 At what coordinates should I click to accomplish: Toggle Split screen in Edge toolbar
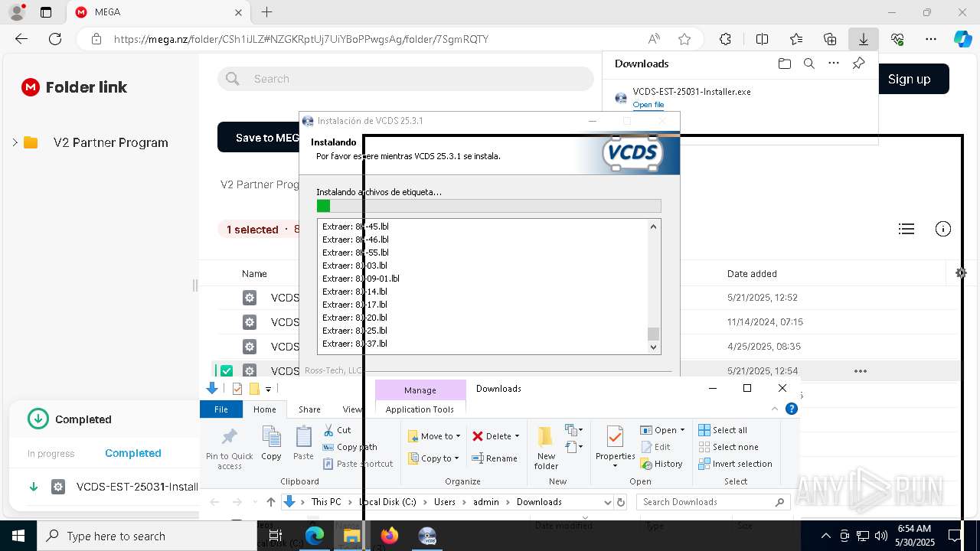tap(762, 39)
